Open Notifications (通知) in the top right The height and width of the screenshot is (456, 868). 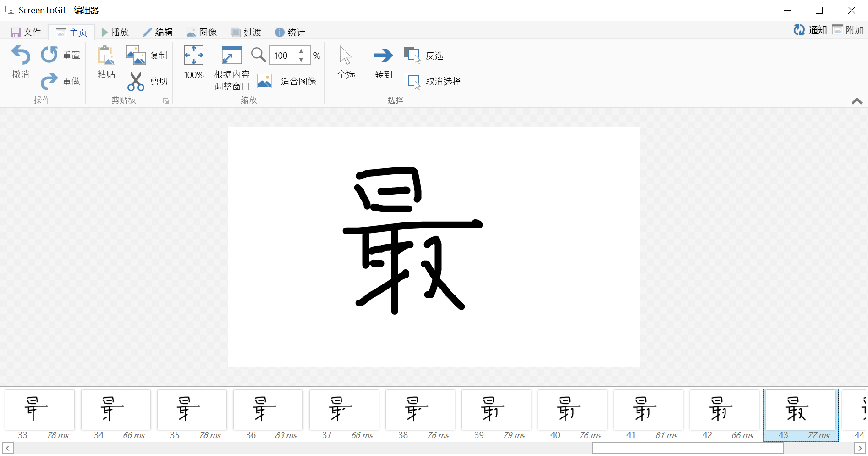pos(810,30)
